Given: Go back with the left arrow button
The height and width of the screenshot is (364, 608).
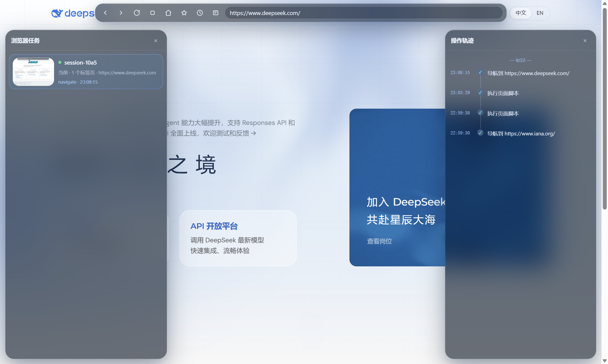Looking at the screenshot, I should point(105,13).
